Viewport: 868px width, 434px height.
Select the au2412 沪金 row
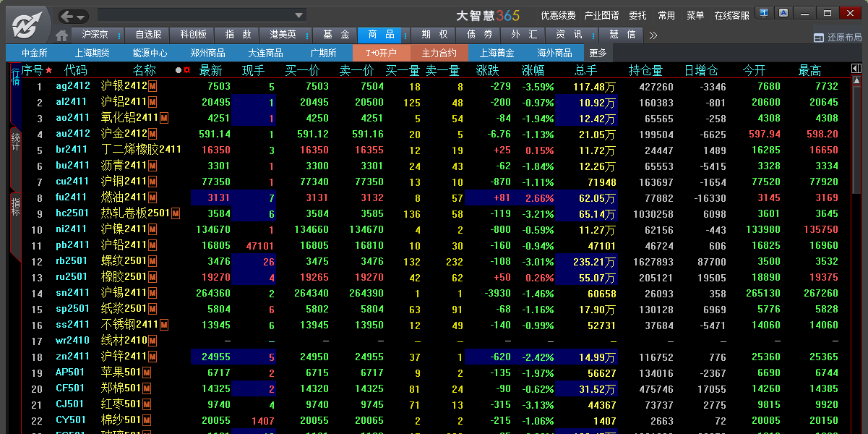[x=434, y=134]
